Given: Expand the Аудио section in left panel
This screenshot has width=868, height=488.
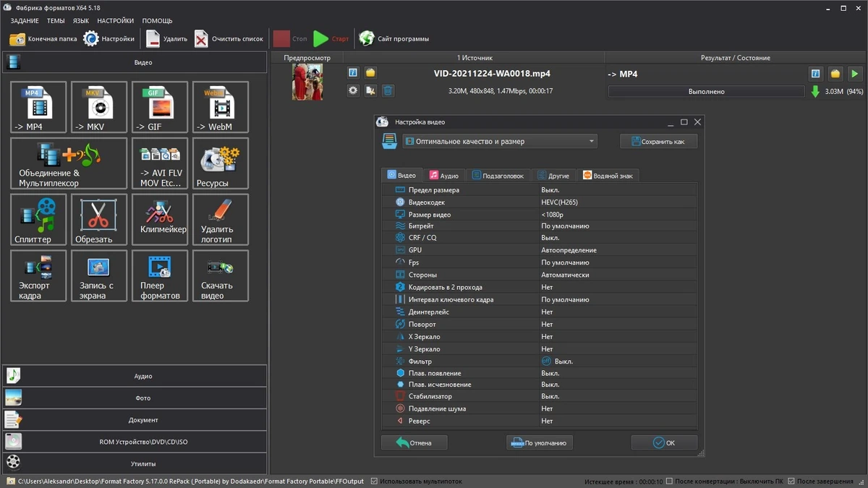Looking at the screenshot, I should [x=135, y=376].
